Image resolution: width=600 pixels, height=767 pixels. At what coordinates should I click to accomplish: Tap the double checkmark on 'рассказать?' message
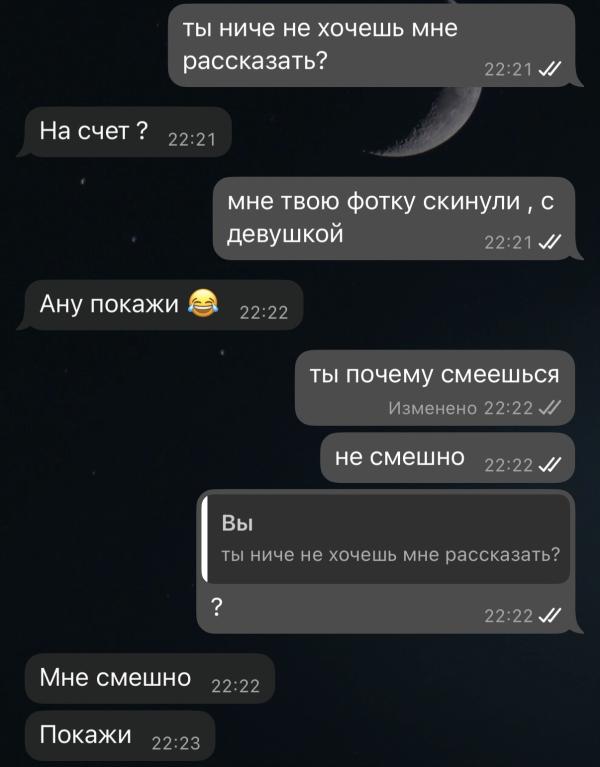[550, 69]
